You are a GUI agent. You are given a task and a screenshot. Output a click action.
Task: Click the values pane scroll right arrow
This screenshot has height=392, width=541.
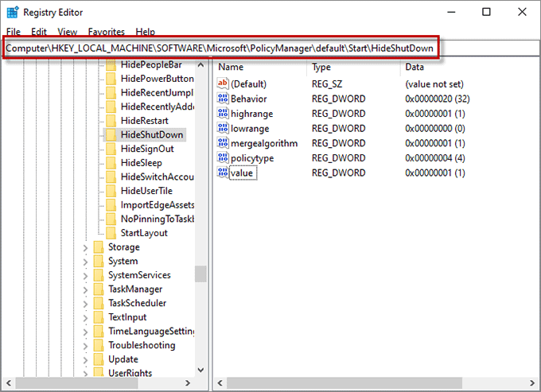[531, 382]
